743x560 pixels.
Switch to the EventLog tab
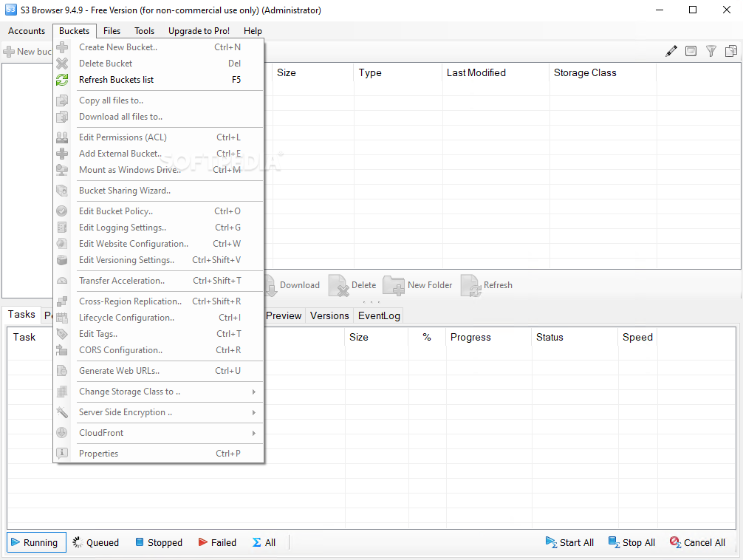(379, 315)
